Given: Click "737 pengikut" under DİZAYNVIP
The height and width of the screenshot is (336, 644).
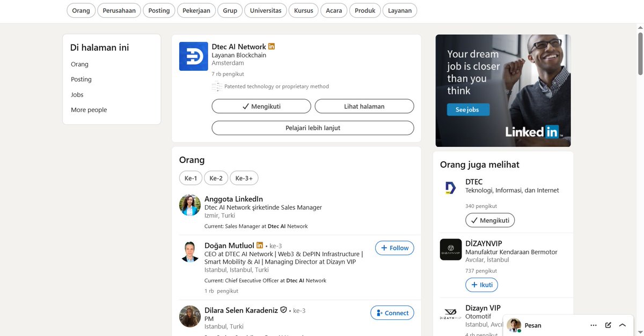Looking at the screenshot, I should 481,271.
